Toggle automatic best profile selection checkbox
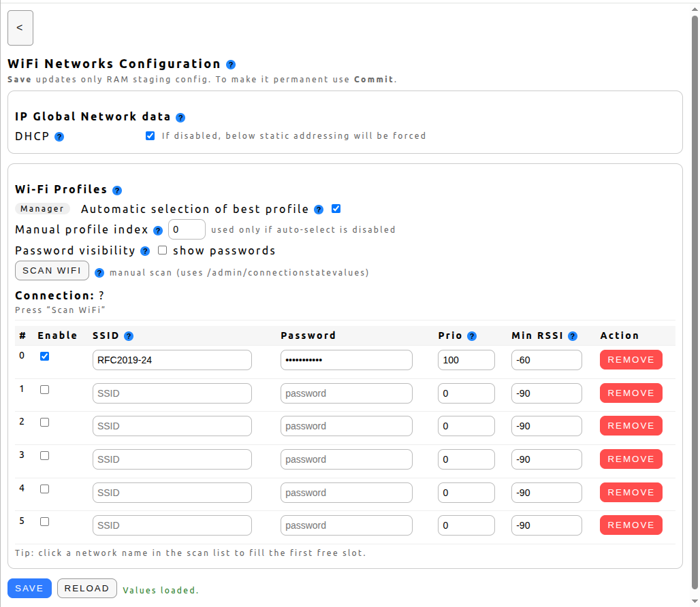 336,208
